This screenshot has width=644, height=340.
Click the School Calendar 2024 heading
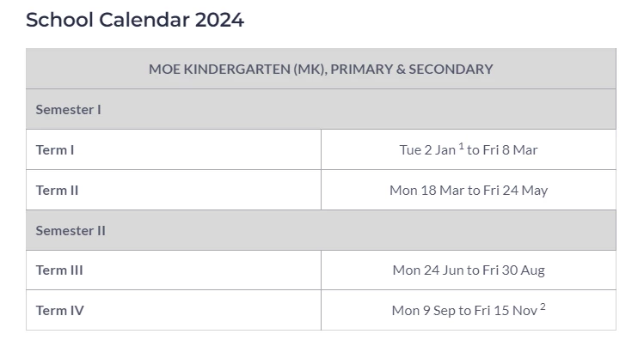tap(135, 20)
